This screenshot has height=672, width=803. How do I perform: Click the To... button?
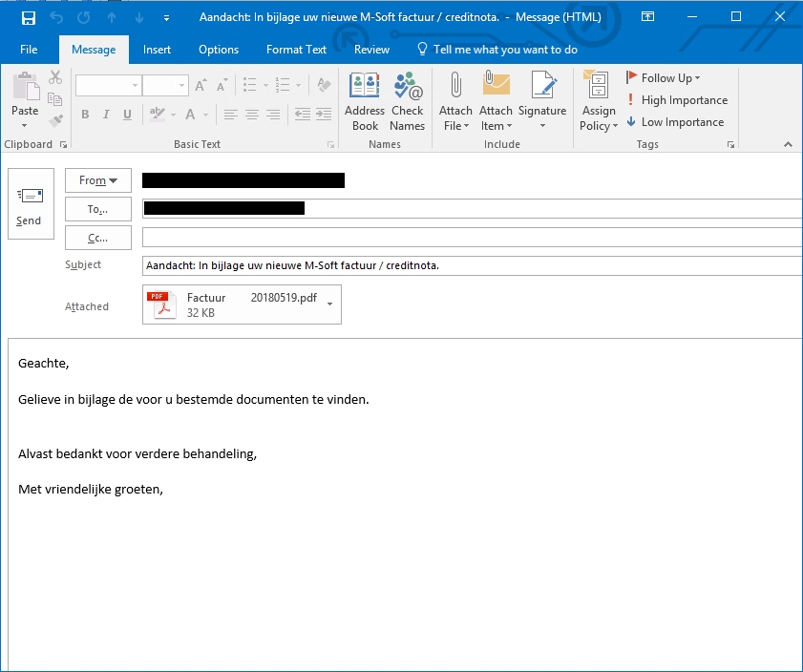coord(97,209)
